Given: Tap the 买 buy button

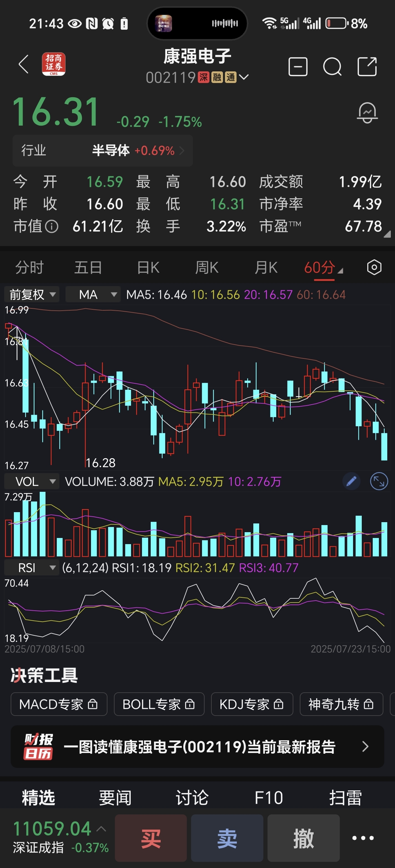Looking at the screenshot, I should 151,838.
